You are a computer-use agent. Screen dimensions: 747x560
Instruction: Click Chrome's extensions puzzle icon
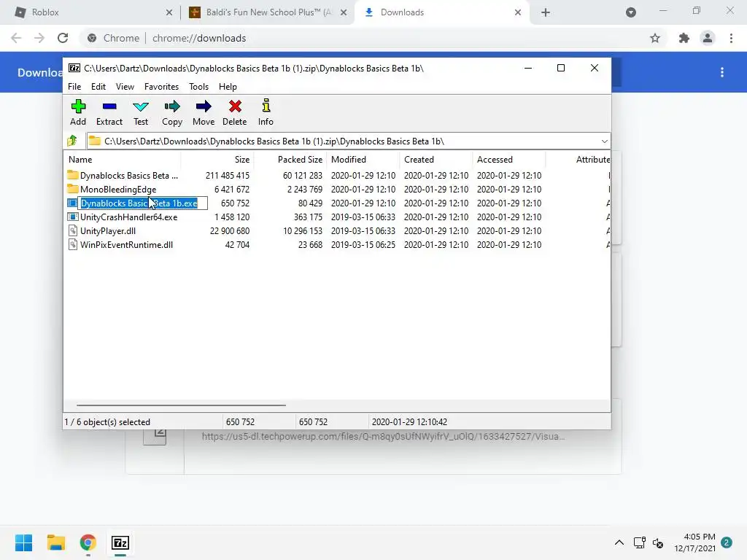684,38
